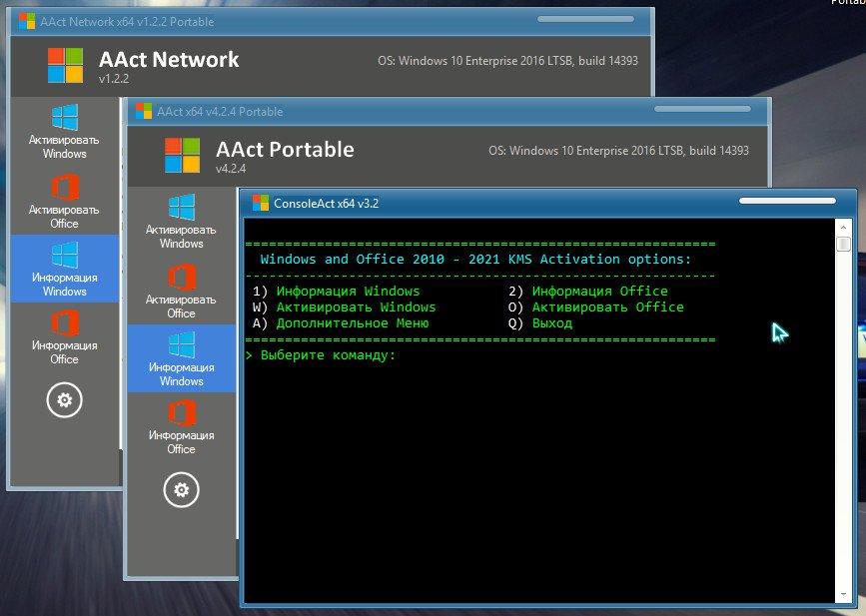Image resolution: width=866 pixels, height=616 pixels.
Task: Click the AAct Portable header logo
Action: [x=183, y=155]
